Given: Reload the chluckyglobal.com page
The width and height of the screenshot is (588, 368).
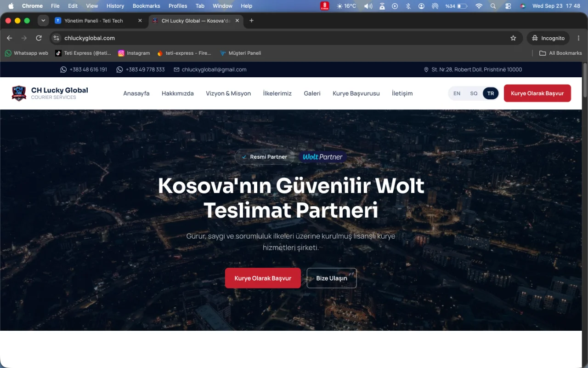Looking at the screenshot, I should (x=39, y=38).
